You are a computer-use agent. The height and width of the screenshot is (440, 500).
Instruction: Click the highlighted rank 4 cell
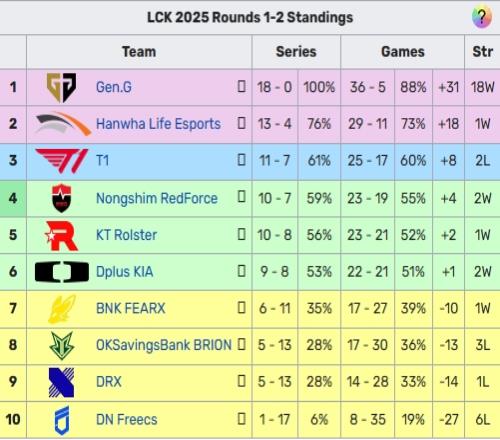pyautogui.click(x=13, y=198)
